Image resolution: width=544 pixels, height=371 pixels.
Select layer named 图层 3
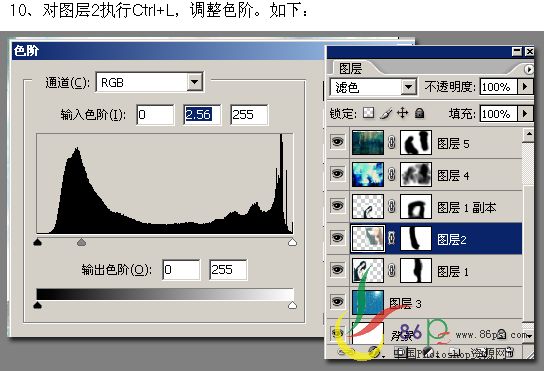405,303
